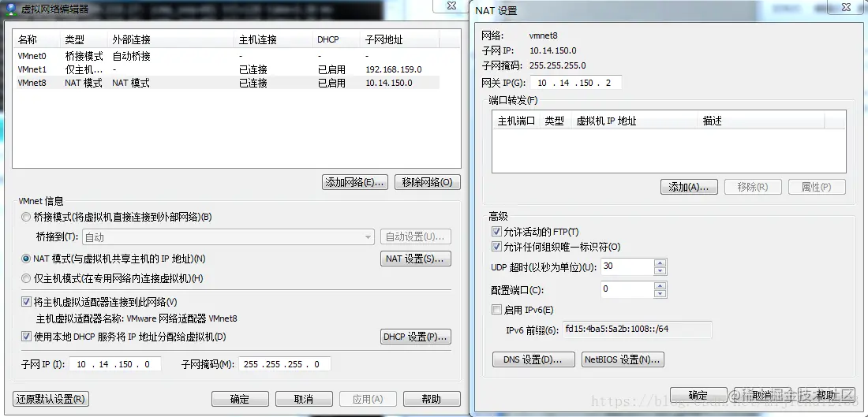The image size is (868, 417).
Task: Click 属性(P) port forwarding button
Action: pyautogui.click(x=817, y=187)
